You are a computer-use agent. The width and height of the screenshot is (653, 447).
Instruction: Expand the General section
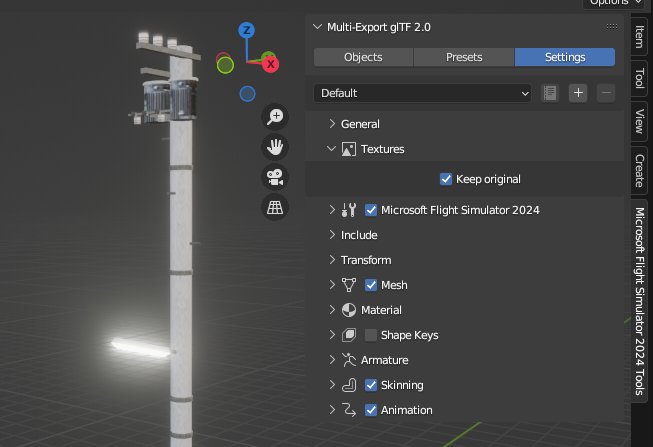333,124
